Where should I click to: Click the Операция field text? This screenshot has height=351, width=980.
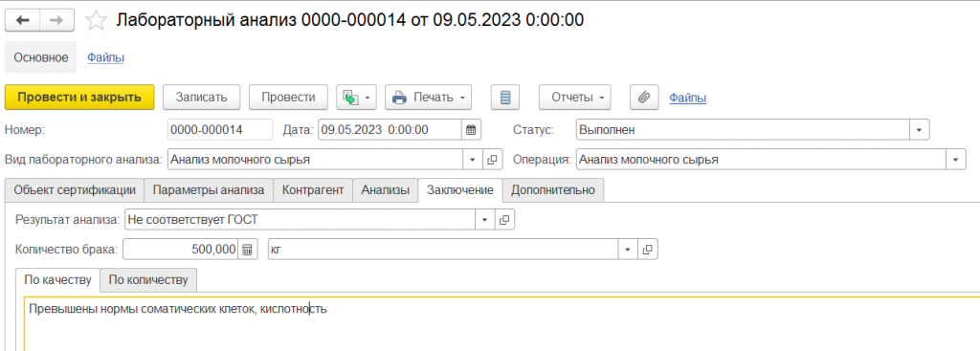[761, 160]
